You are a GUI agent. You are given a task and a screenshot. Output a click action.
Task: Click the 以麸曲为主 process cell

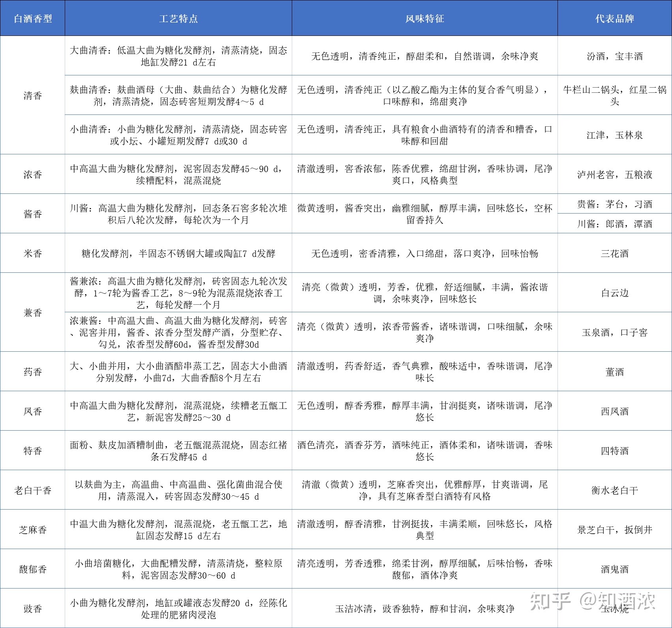pyautogui.click(x=178, y=490)
